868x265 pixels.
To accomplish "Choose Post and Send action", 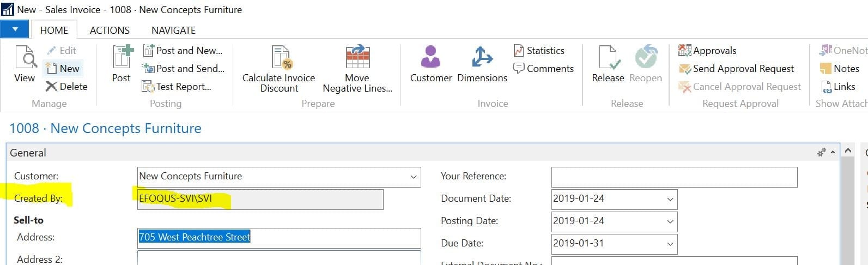I will [x=183, y=69].
